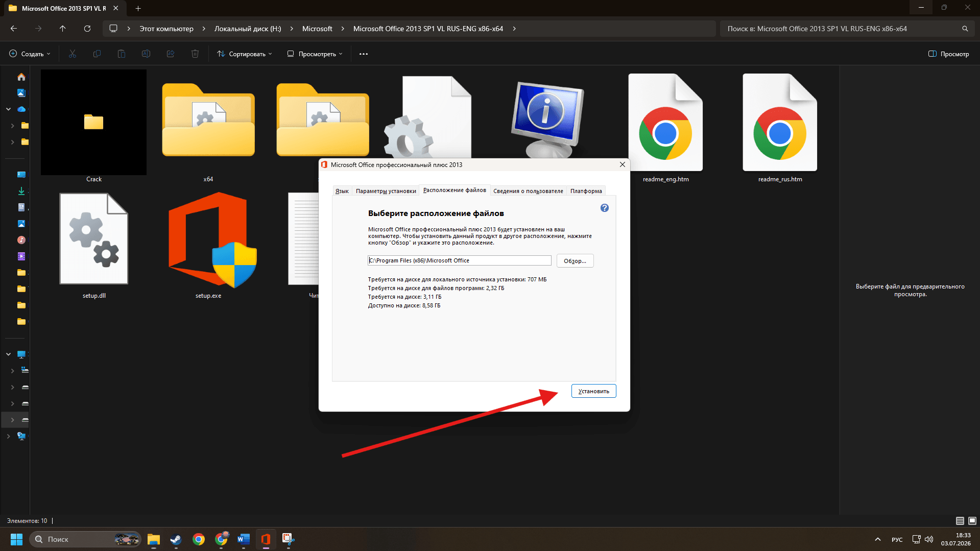Screen dimensions: 980x551
Task: Click the help question mark icon
Action: click(605, 208)
